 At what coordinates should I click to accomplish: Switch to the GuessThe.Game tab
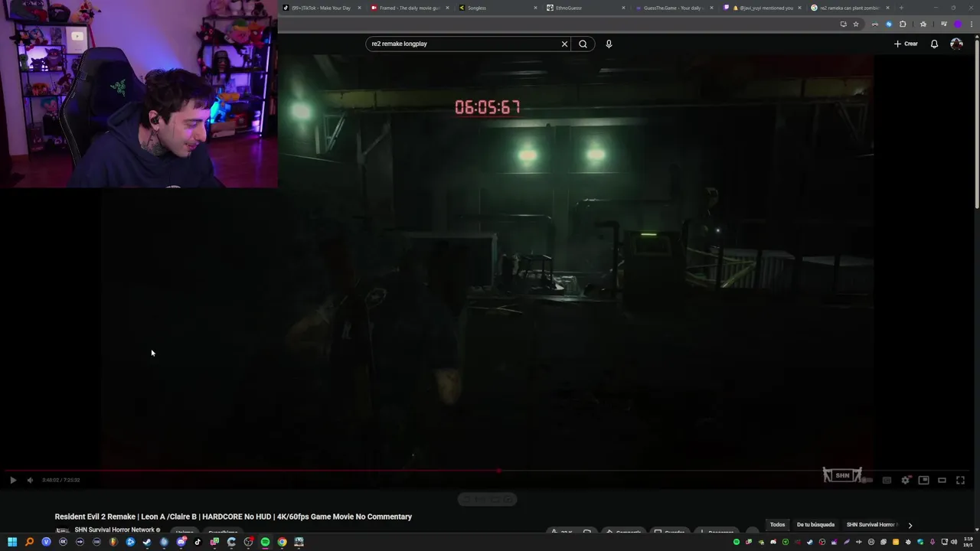[x=674, y=8]
